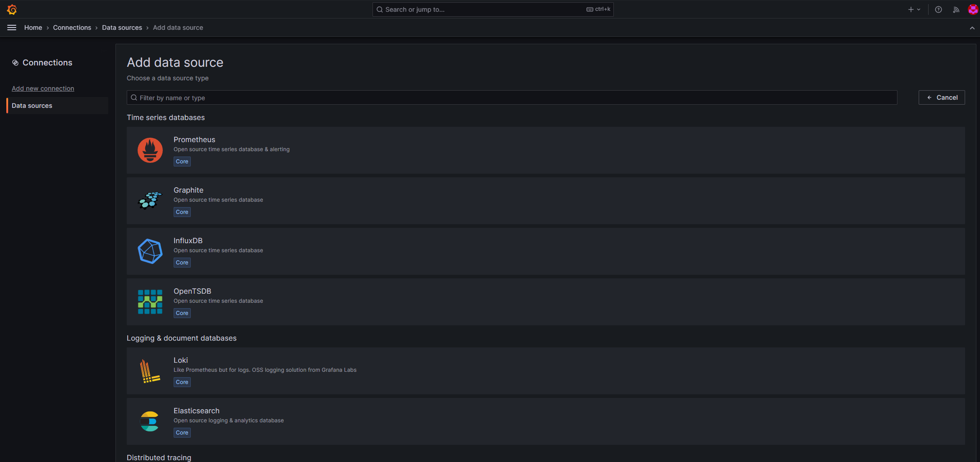Click the Cancel button
The height and width of the screenshot is (462, 980).
tap(942, 97)
